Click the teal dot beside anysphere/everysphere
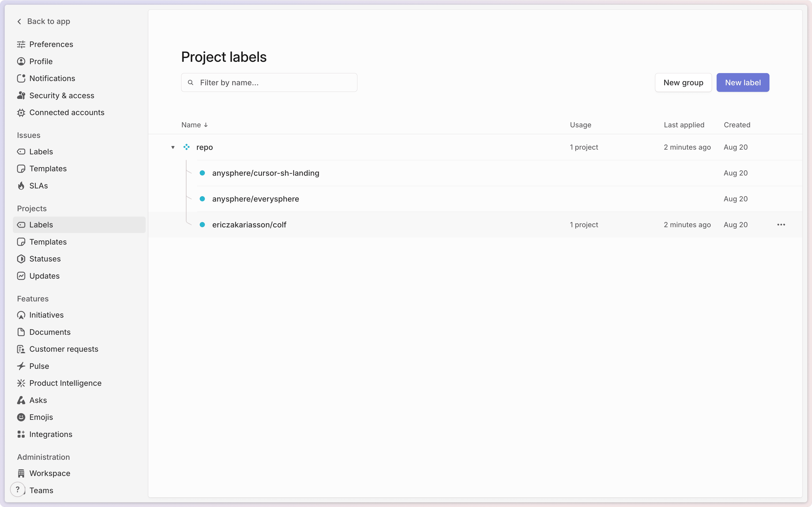This screenshot has width=812, height=507. point(203,199)
